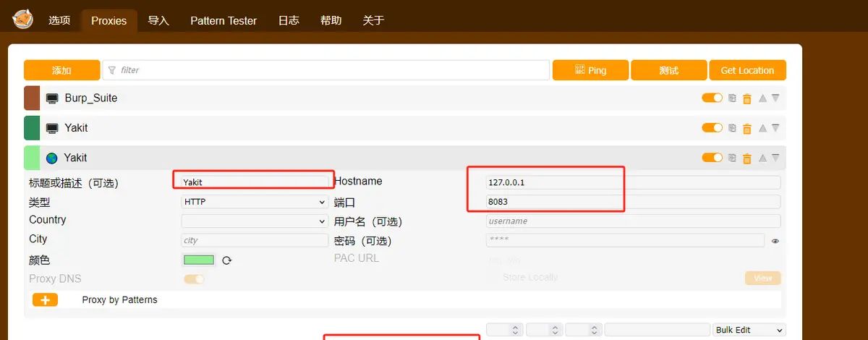
Task: Delete the expanded Yakit proxy with globe icon
Action: tap(747, 158)
